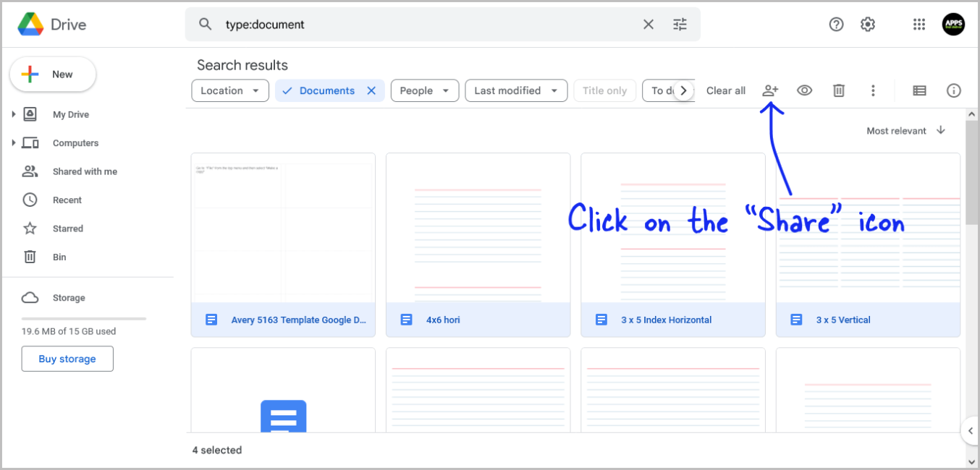The height and width of the screenshot is (470, 980).
Task: Select the 4x6 hori document
Action: pos(478,244)
